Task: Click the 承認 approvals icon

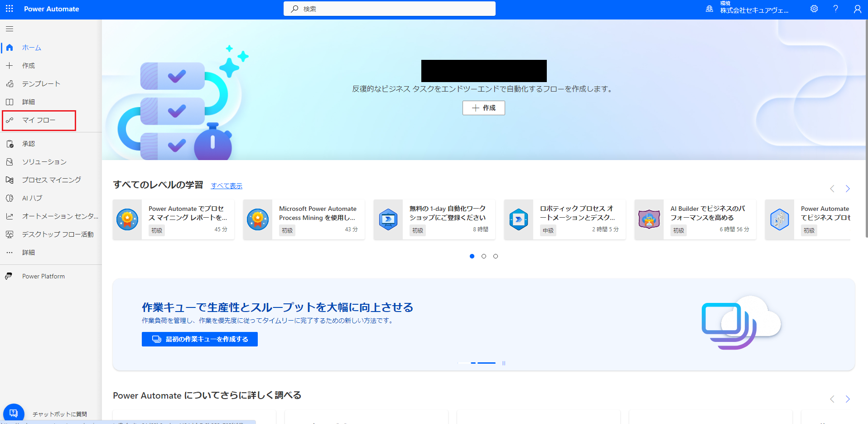Action: coord(10,144)
